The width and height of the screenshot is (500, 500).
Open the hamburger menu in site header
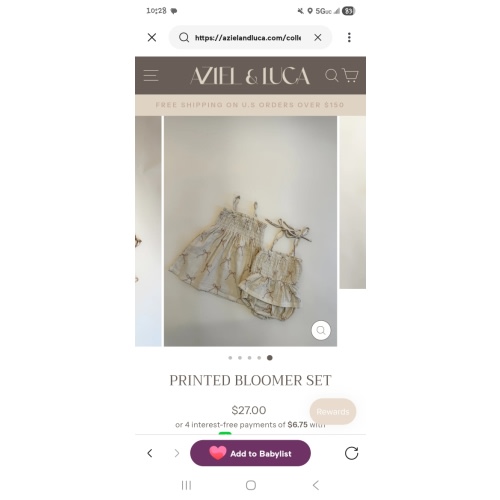pyautogui.click(x=151, y=76)
